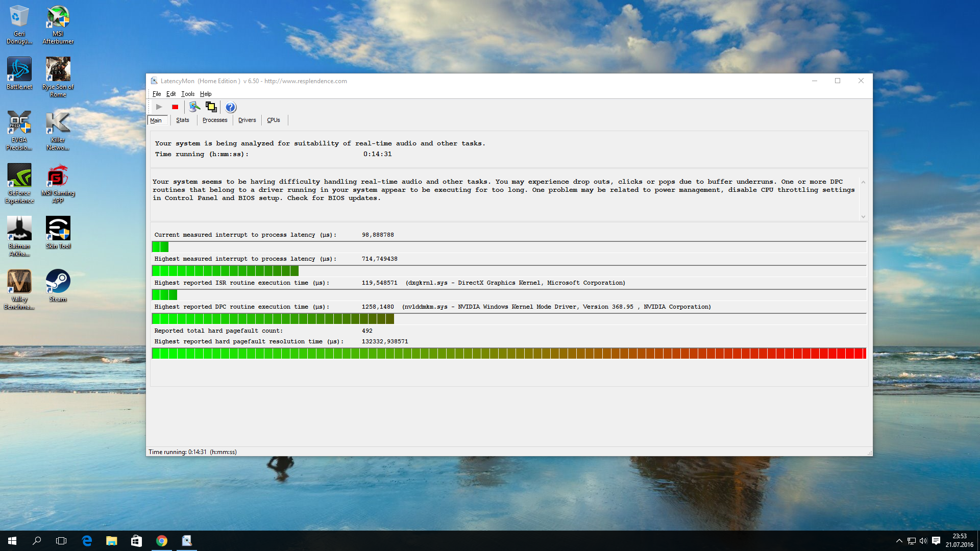Minimize the LatencyMon window

coord(815,81)
